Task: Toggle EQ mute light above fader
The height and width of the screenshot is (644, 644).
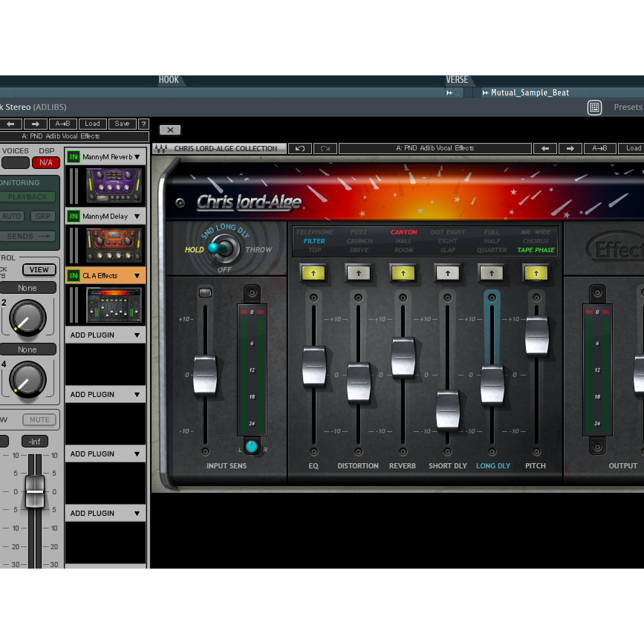Action: point(314,297)
